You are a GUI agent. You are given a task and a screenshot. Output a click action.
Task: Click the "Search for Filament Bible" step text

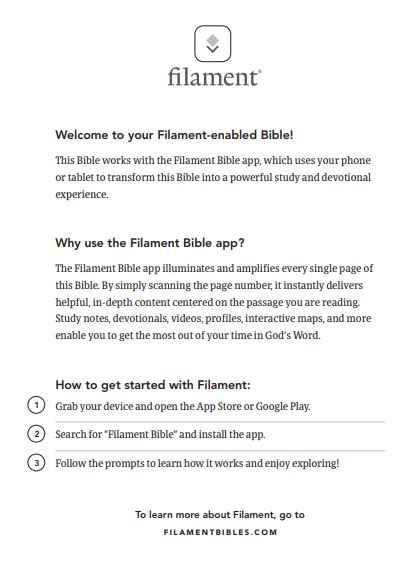point(160,434)
